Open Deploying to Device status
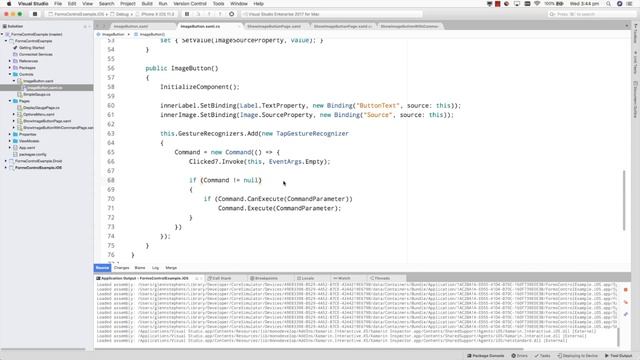This screenshot has height=360, width=640. [x=578, y=356]
